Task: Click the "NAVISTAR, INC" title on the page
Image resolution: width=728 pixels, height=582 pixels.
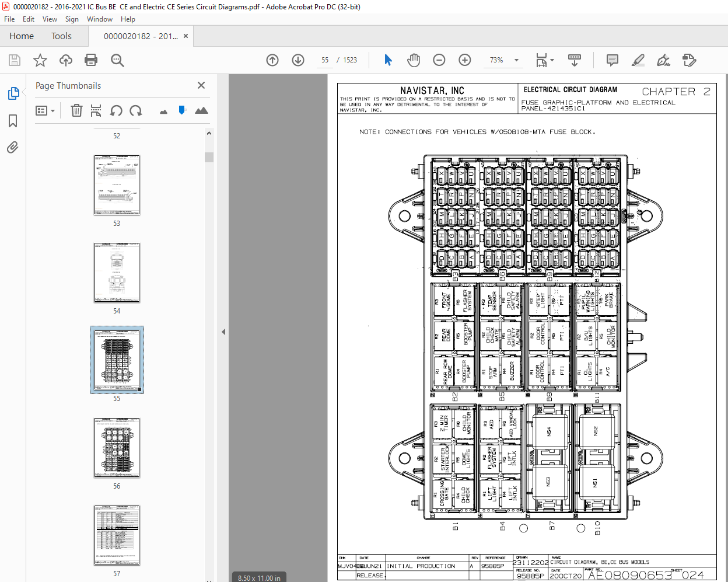Action: tap(432, 90)
